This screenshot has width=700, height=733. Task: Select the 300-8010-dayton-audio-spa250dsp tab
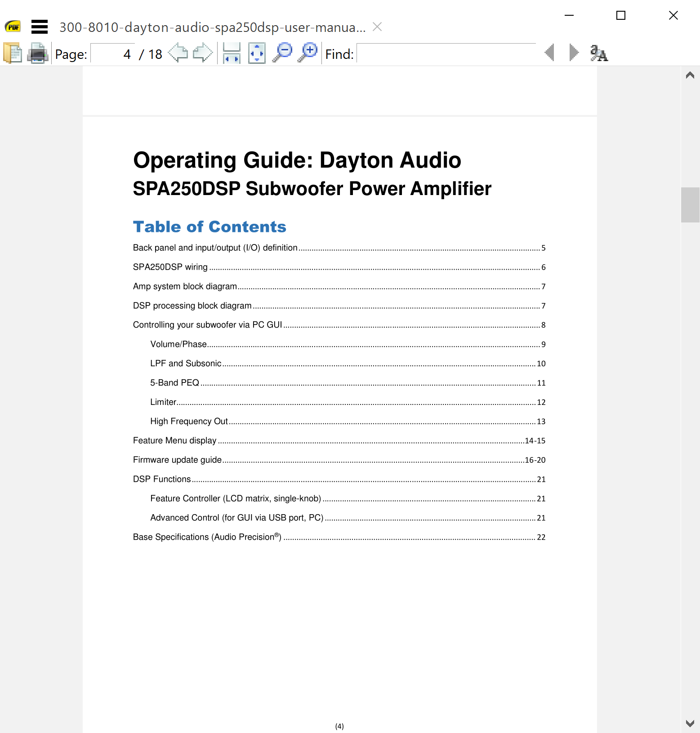[212, 27]
